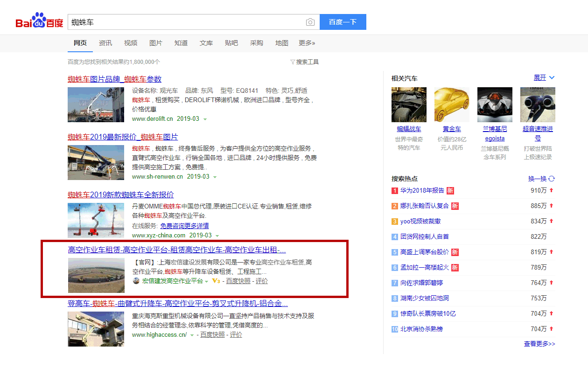Image resolution: width=588 pixels, height=375 pixels.
Task: Open hot search yoo视频被裁撤
Action: pyautogui.click(x=420, y=221)
